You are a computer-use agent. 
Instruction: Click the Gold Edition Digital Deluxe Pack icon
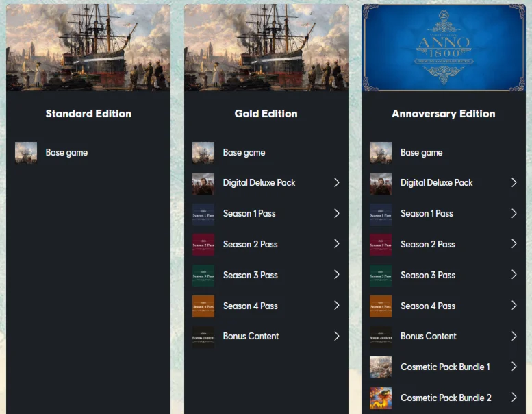[x=203, y=184]
